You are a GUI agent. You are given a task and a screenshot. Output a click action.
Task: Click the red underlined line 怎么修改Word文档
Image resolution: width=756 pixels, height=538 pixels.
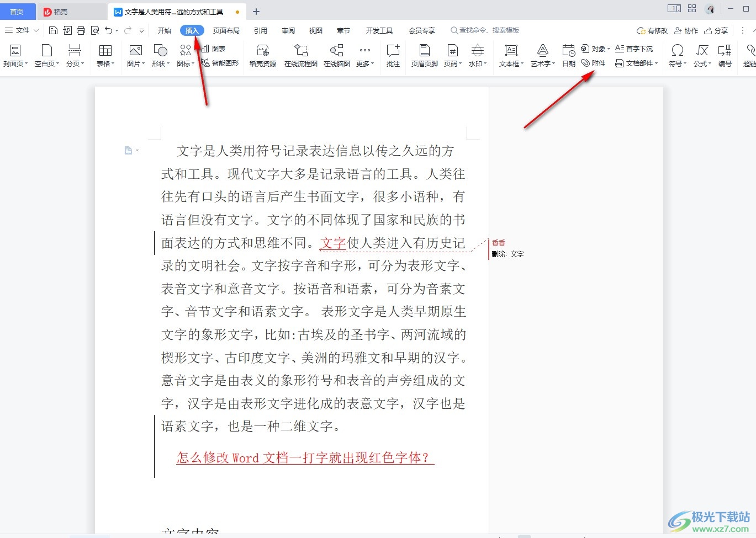305,457
